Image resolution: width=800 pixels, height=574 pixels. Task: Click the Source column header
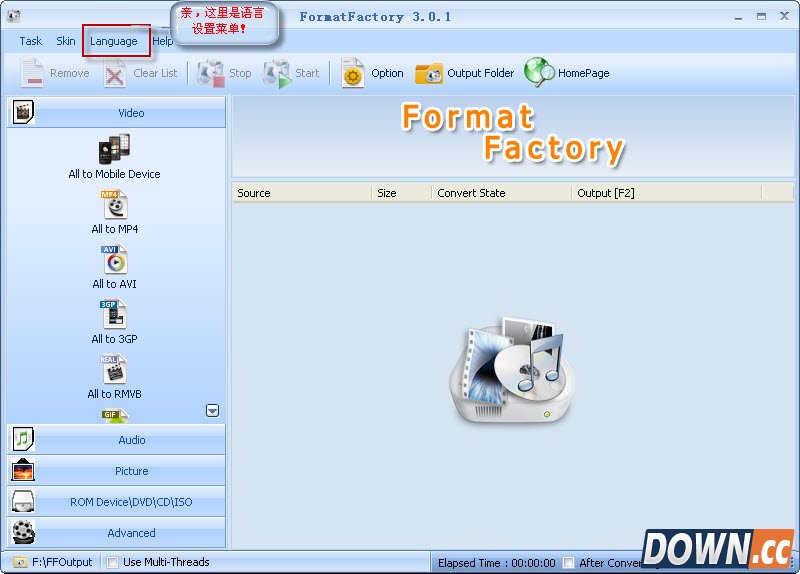pos(300,193)
